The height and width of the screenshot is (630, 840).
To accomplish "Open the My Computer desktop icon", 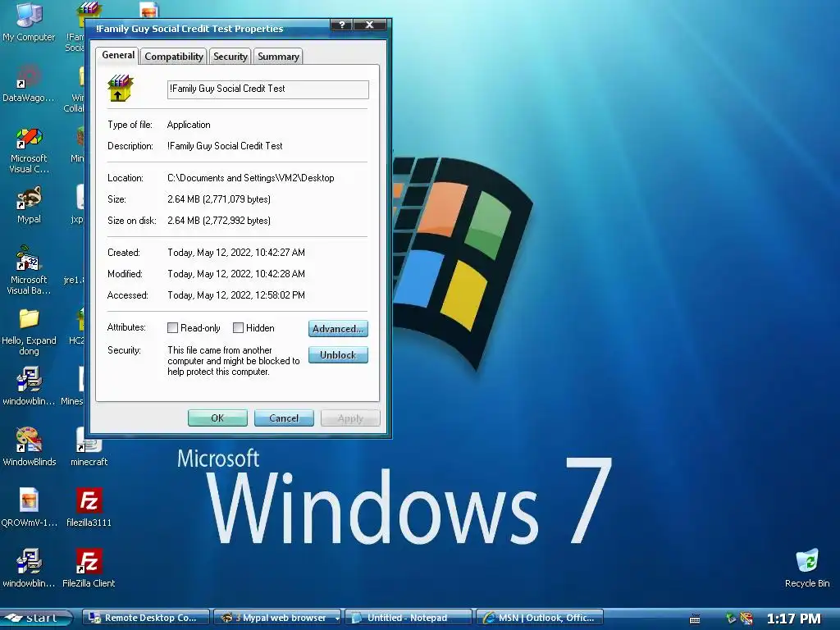I will click(29, 21).
